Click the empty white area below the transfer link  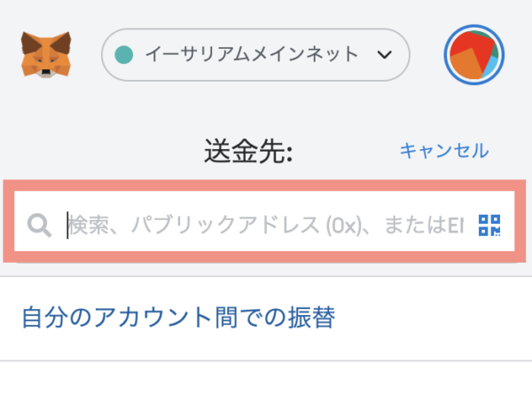click(x=266, y=386)
